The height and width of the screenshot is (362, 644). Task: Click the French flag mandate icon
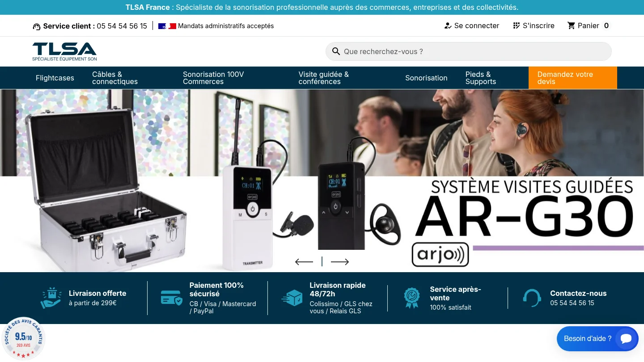(167, 26)
